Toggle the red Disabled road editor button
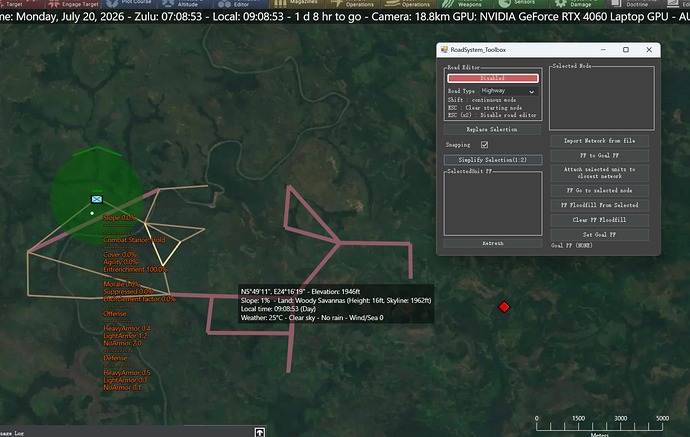690x437 pixels. pos(492,78)
